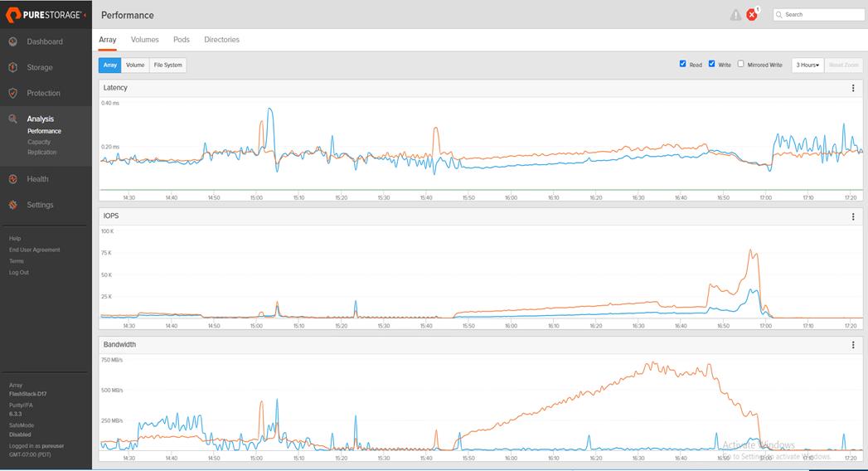
Task: Switch to the Volumes tab
Action: tap(144, 39)
